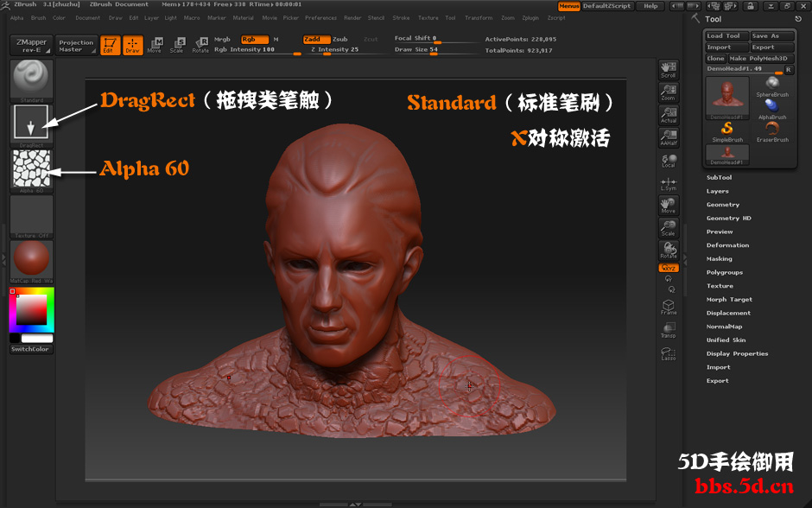Toggle Draw mode button

tap(132, 45)
